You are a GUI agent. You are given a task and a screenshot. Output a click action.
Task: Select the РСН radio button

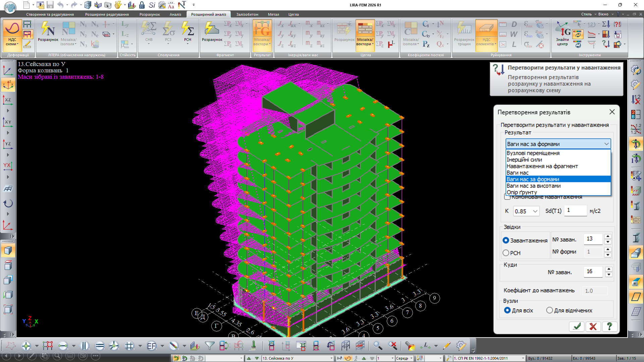506,253
